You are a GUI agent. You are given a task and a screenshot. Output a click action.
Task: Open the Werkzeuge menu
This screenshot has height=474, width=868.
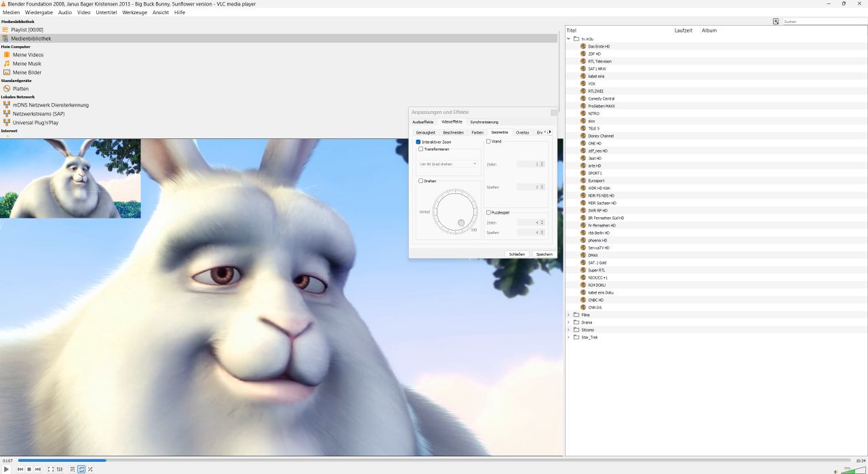(135, 12)
